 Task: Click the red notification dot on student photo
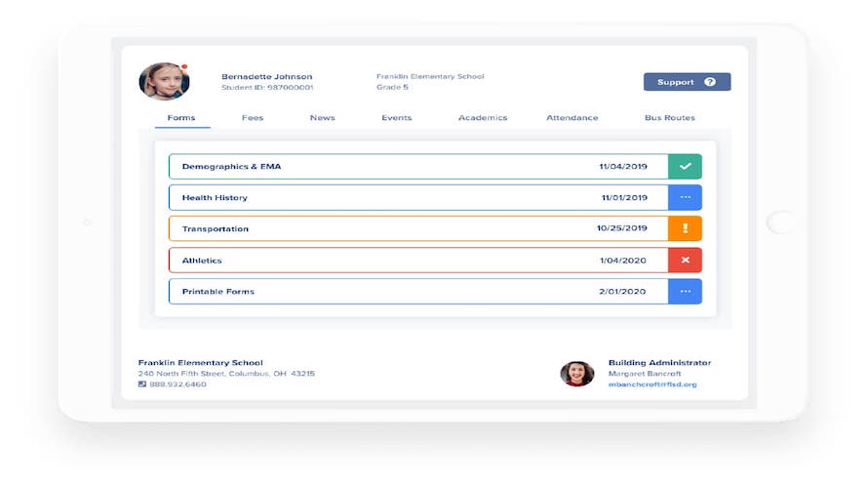coord(184,66)
